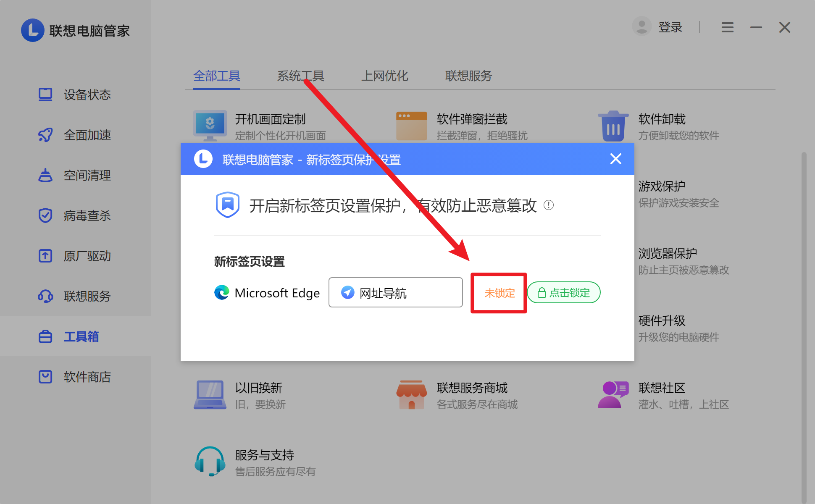The height and width of the screenshot is (504, 815).
Task: Open the 服务与支持 headphone icon
Action: 210,461
